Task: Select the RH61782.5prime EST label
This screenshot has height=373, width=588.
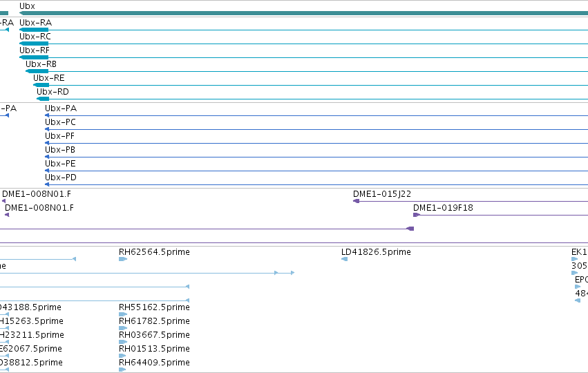Action: tap(154, 321)
